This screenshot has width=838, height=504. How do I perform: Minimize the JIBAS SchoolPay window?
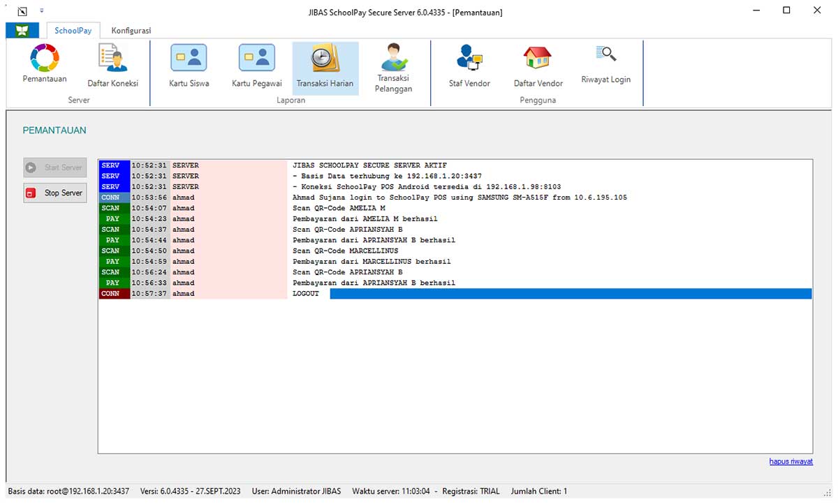[756, 10]
